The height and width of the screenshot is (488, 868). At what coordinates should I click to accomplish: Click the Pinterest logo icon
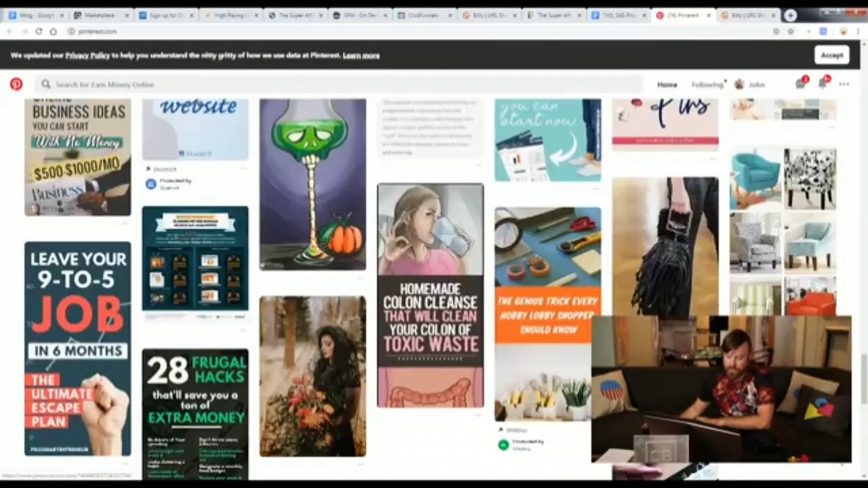click(16, 84)
